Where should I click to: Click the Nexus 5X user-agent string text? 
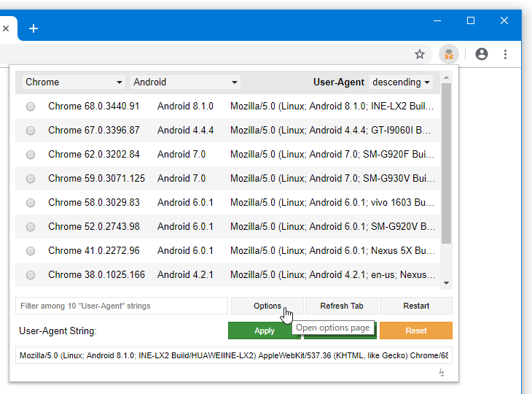(x=332, y=251)
